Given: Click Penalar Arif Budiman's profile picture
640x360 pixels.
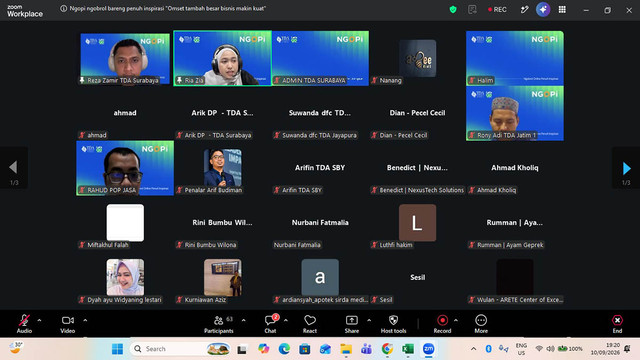Looking at the screenshot, I should (x=222, y=167).
